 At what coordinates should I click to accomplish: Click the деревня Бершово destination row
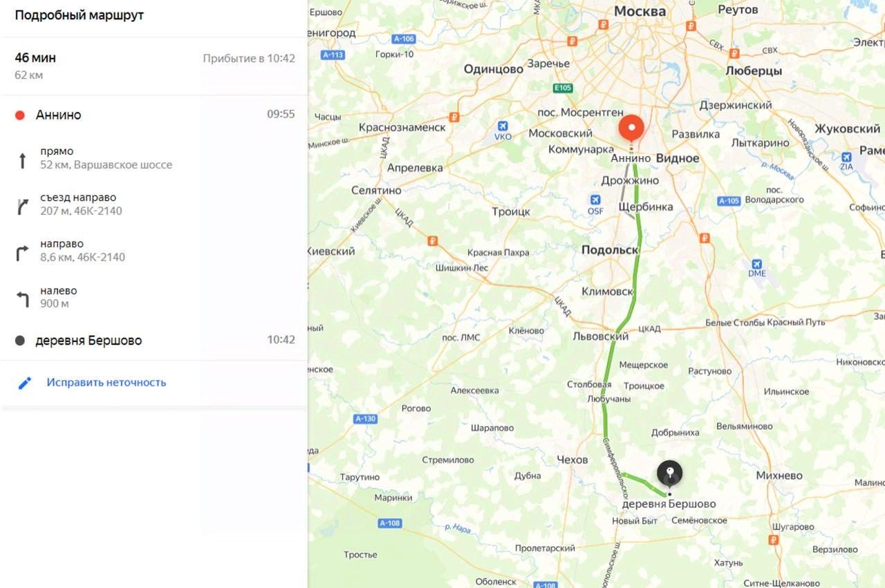153,340
